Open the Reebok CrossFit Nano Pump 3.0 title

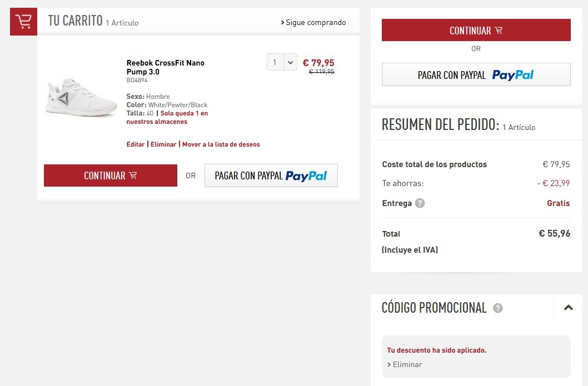(x=166, y=67)
